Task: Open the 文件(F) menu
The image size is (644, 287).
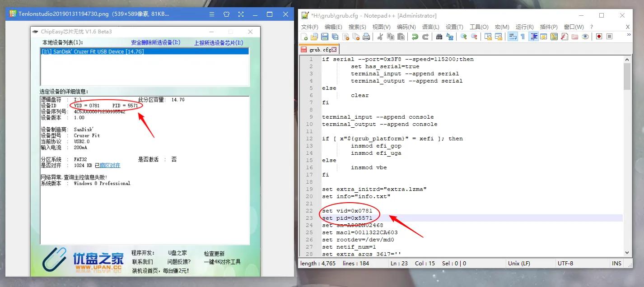Action: pos(310,27)
